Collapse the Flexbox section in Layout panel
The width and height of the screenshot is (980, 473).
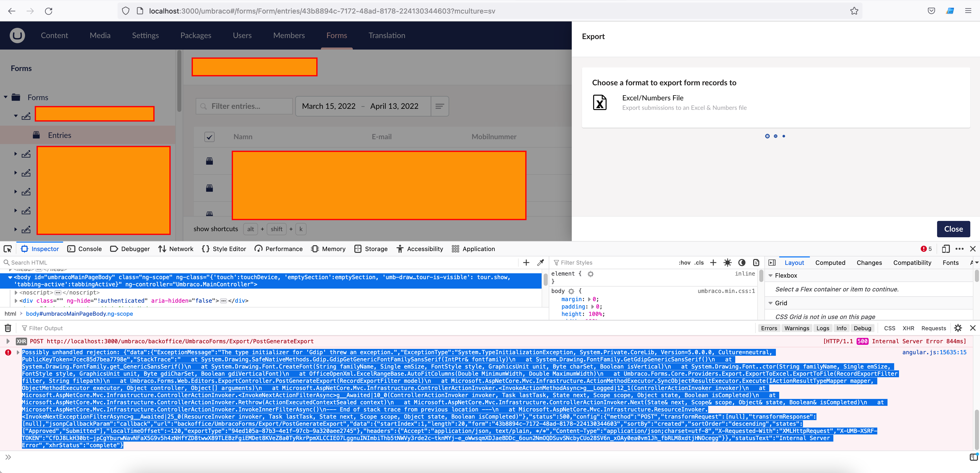click(771, 275)
